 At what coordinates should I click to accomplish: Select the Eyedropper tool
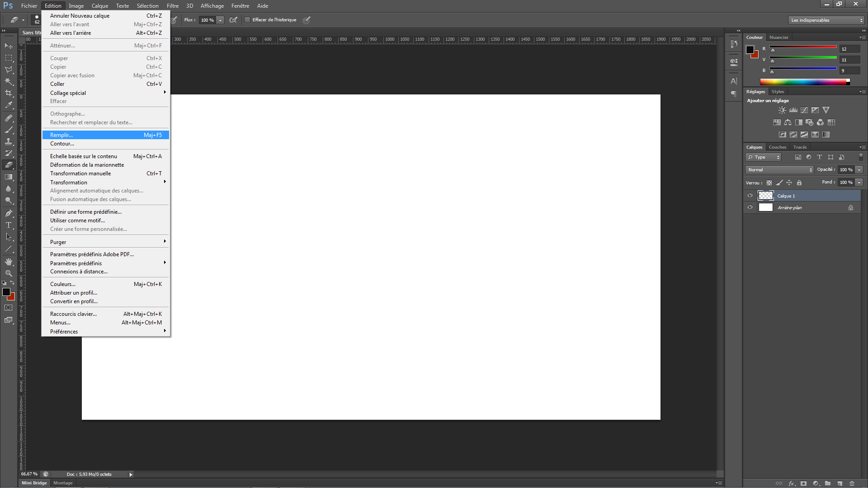pyautogui.click(x=9, y=105)
